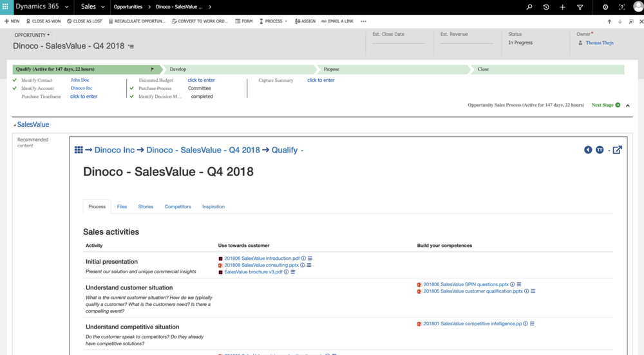Screen dimensions: 644x355
Task: Switch to the Stories tab
Action: click(x=146, y=206)
